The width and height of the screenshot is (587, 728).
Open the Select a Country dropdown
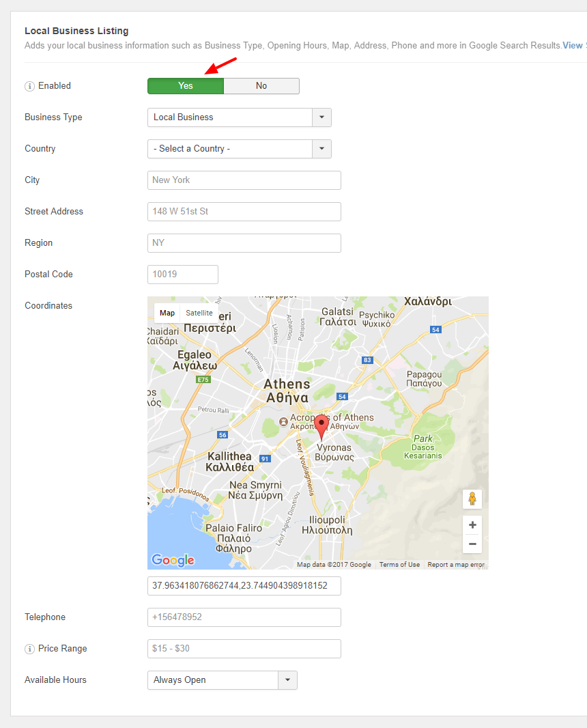click(x=240, y=149)
